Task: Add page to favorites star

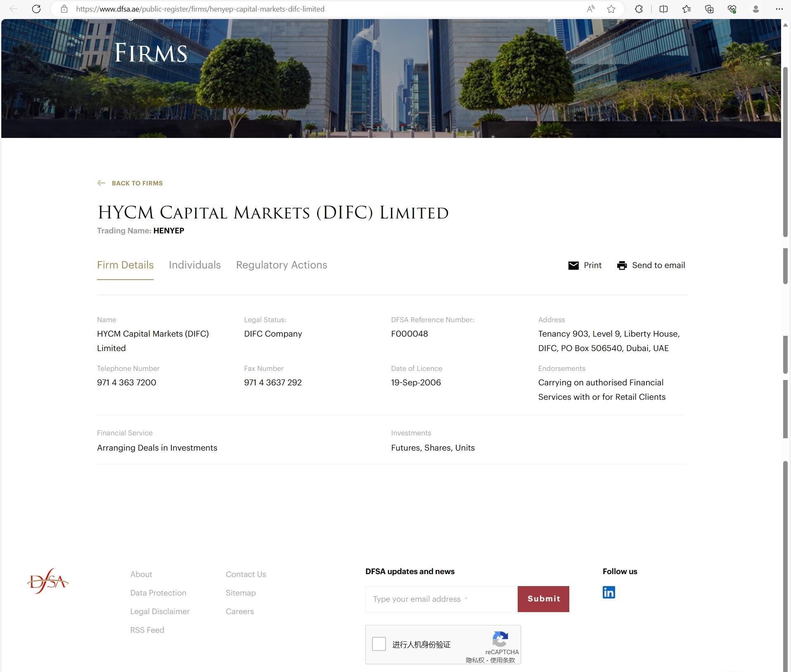Action: (611, 9)
